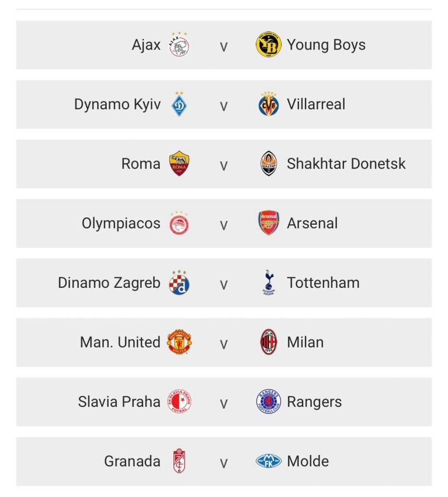Screen dimensions: 448x497
Task: Click the Young Boys club crest
Action: (268, 45)
